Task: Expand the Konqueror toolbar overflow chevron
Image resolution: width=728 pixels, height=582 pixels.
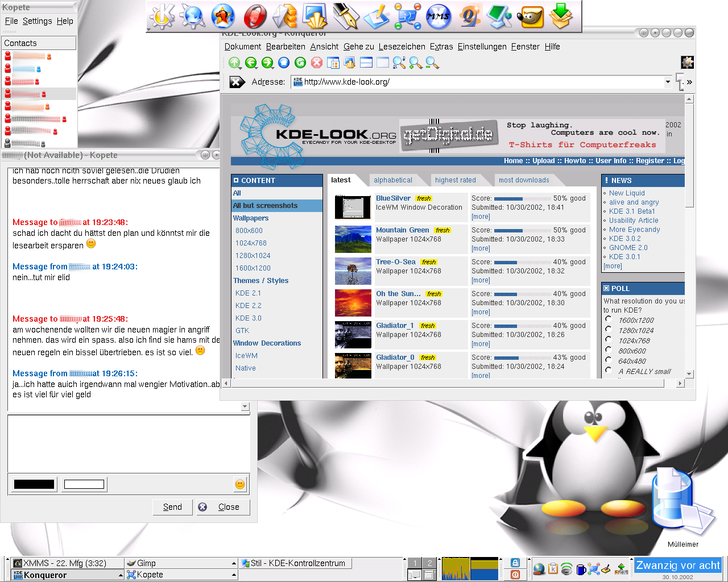Action: tap(689, 82)
